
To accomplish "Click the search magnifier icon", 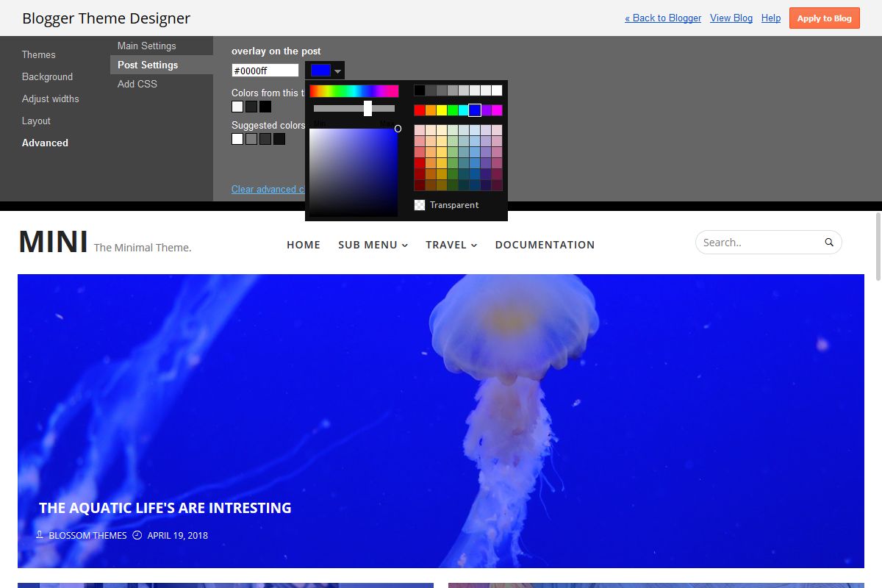I will click(x=828, y=241).
